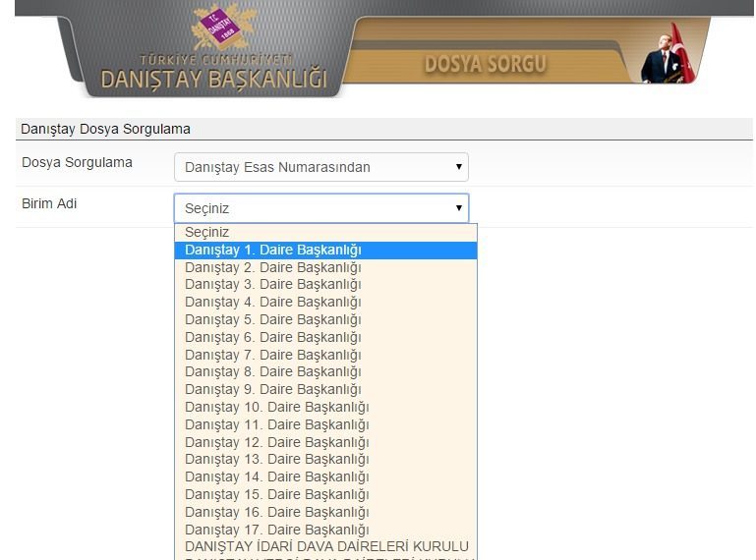756x560 pixels.
Task: Choose the Seçiniz placeholder option in list
Action: point(207,233)
